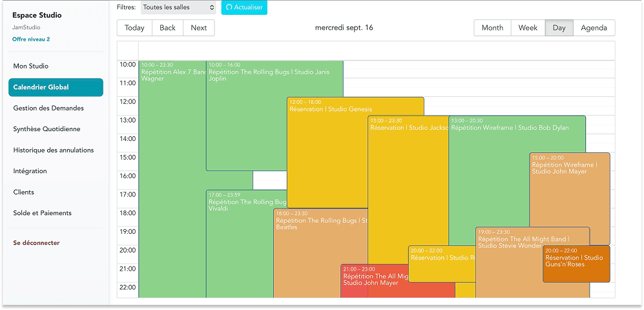Open Intégration sidebar item
The image size is (644, 310).
click(30, 171)
